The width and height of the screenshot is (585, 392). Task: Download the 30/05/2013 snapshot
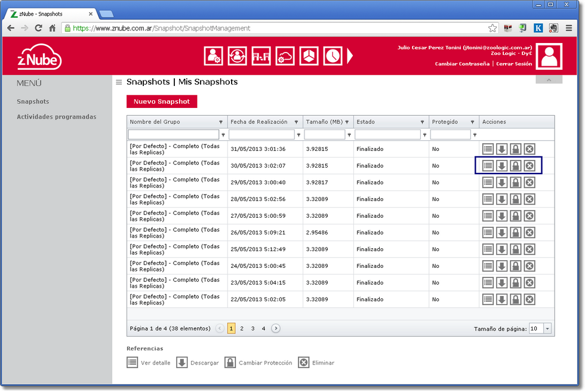[501, 166]
